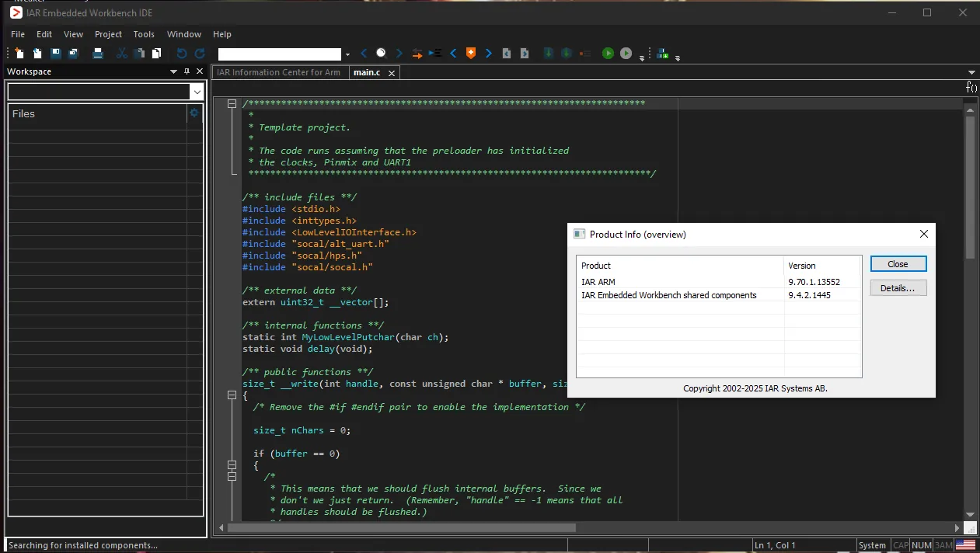Open the f() function list button

click(x=971, y=87)
